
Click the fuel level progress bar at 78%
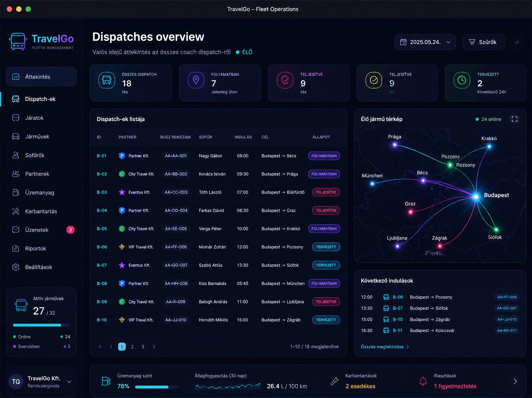click(x=156, y=387)
